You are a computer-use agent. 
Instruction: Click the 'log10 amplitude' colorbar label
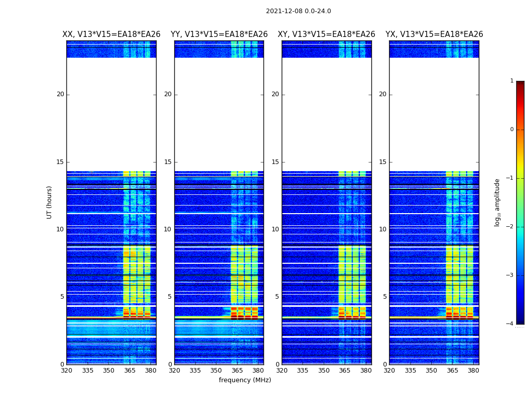point(497,202)
